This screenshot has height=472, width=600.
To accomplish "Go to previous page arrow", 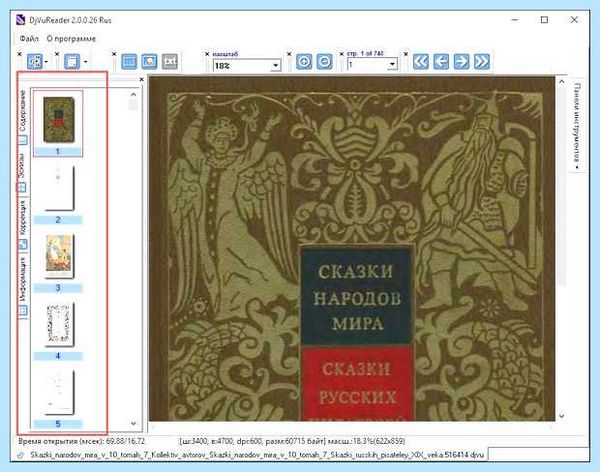I will pos(441,62).
